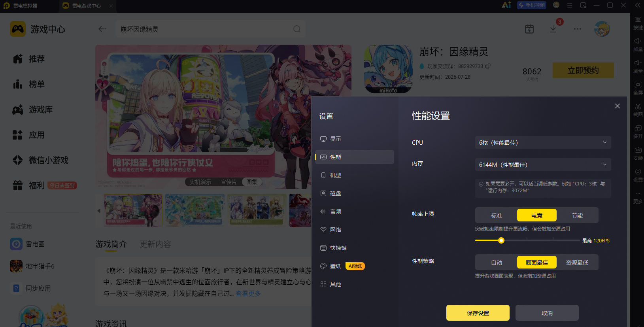The image size is (644, 327).
Task: Select the Performance (性能) settings section
Action: tap(354, 157)
